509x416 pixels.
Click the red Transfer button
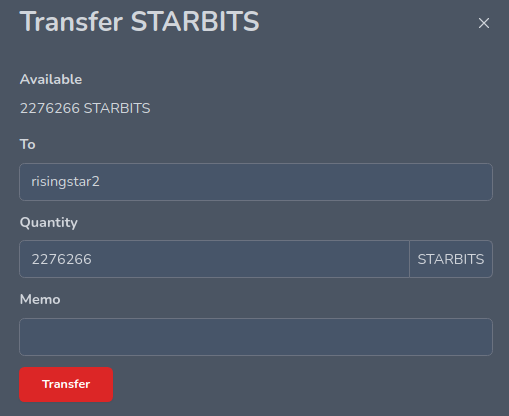[x=66, y=384]
